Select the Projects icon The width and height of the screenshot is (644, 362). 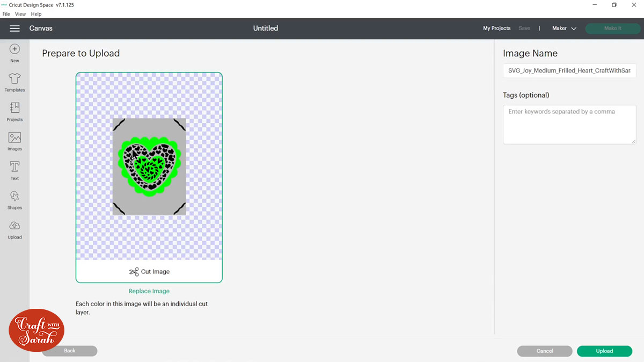[x=14, y=111]
